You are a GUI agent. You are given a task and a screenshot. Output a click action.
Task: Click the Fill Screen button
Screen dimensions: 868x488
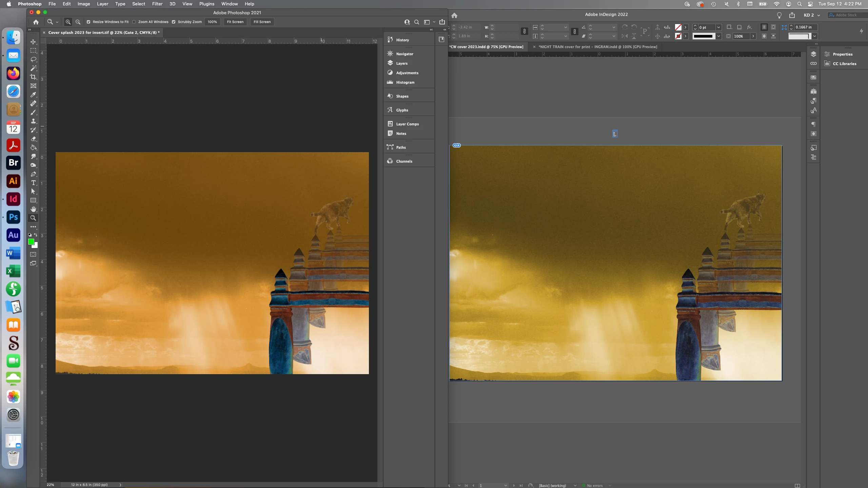point(262,22)
